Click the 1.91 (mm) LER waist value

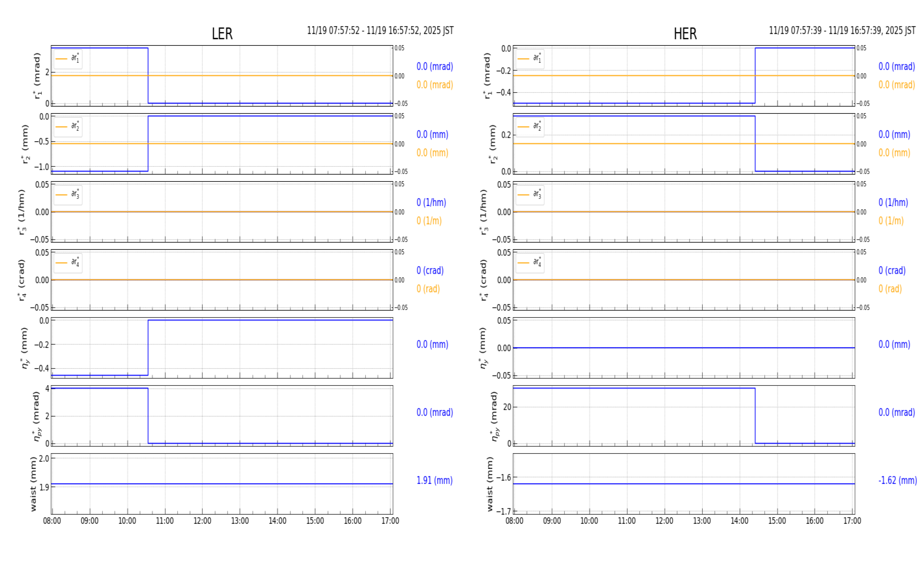435,481
